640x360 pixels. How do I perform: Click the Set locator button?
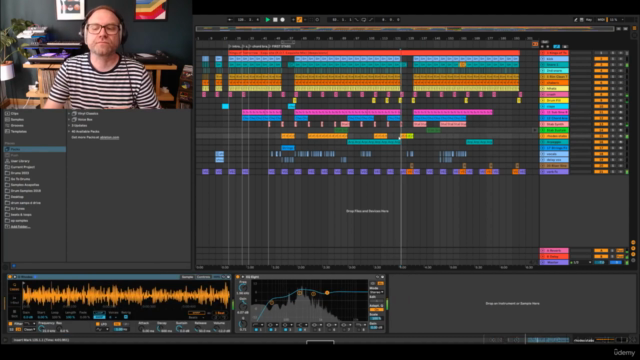pyautogui.click(x=545, y=42)
